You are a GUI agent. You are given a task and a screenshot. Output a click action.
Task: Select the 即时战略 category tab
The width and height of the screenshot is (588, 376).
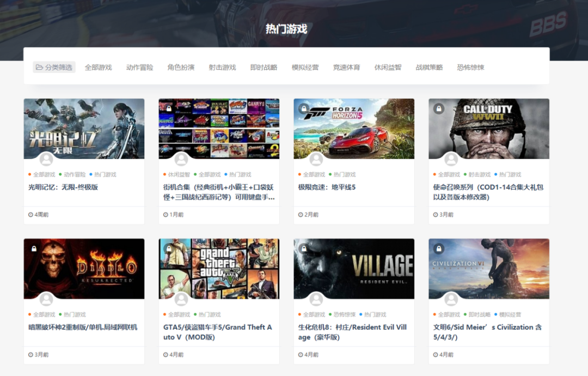point(264,67)
